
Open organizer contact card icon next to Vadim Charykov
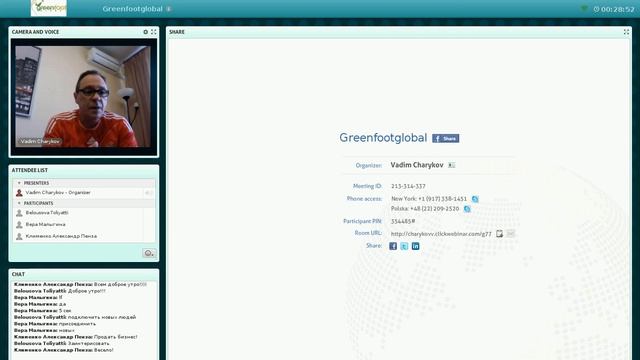coord(451,165)
